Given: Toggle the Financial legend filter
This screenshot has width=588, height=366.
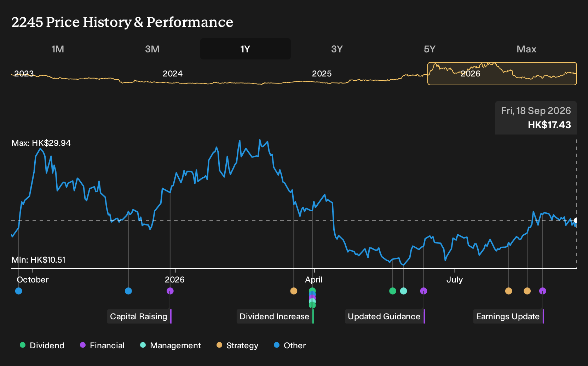Looking at the screenshot, I should pyautogui.click(x=102, y=345).
